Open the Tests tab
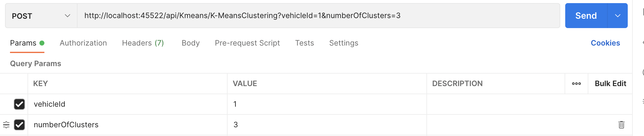Image resolution: width=644 pixels, height=136 pixels. pyautogui.click(x=304, y=43)
